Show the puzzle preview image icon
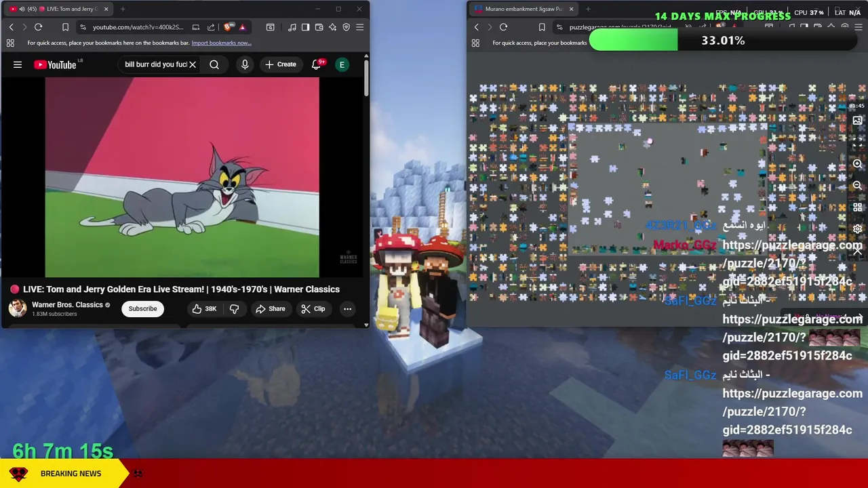Screen dimensions: 868x488 tap(857, 121)
